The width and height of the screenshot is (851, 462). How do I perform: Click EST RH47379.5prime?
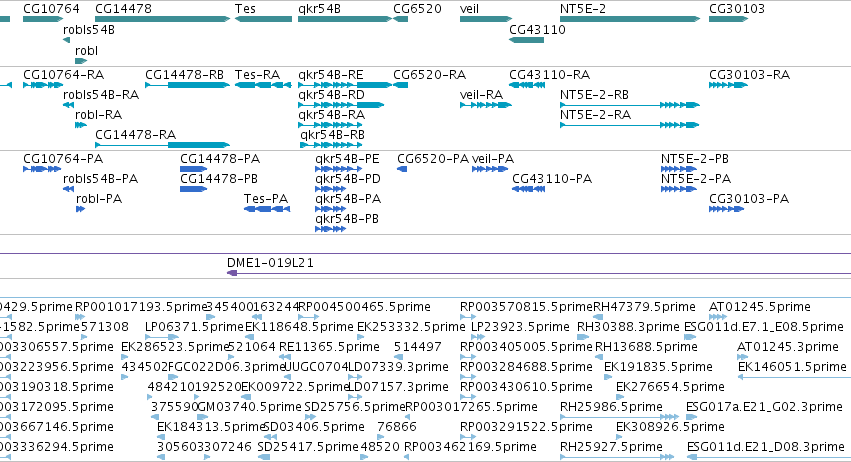tap(600, 317)
